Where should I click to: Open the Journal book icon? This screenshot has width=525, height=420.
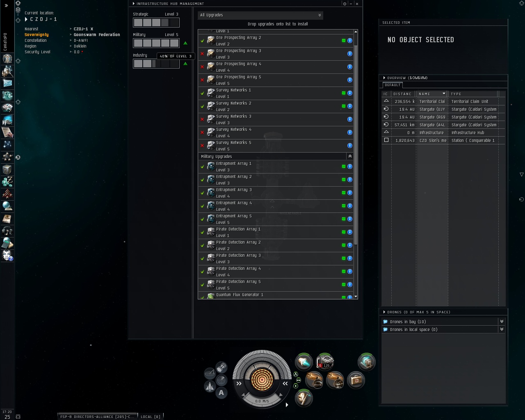(x=7, y=219)
